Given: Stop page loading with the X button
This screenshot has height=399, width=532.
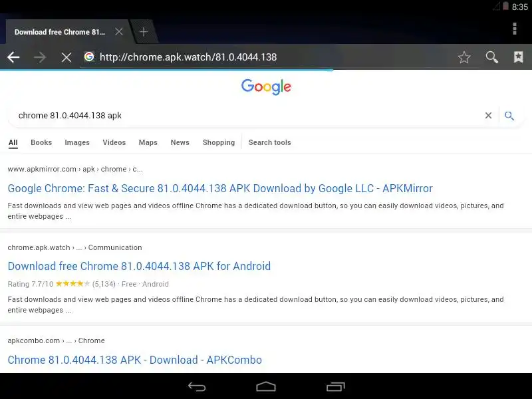Looking at the screenshot, I should click(66, 57).
